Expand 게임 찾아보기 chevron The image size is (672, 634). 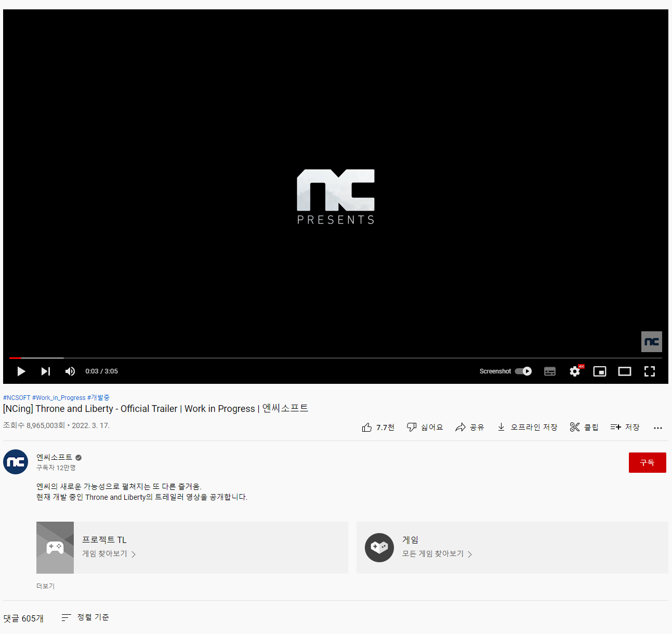[134, 554]
